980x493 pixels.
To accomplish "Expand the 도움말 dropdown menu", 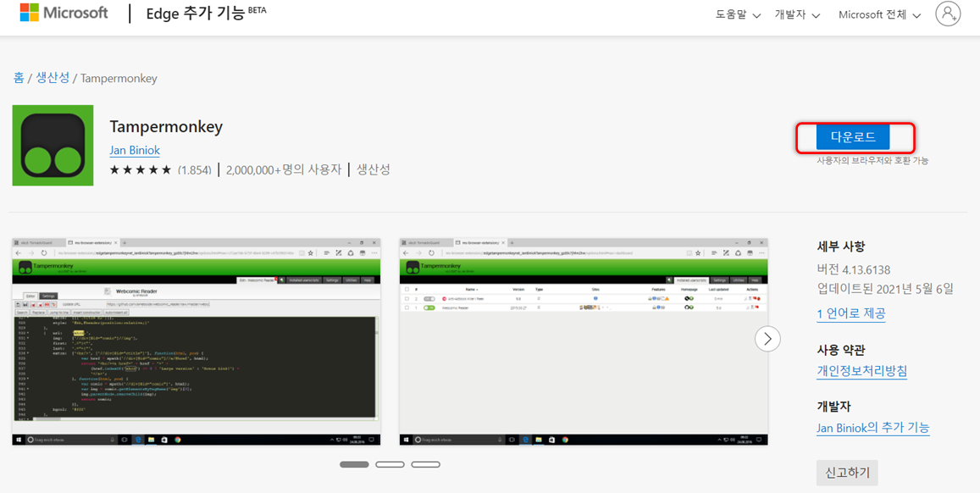I will pos(738,14).
